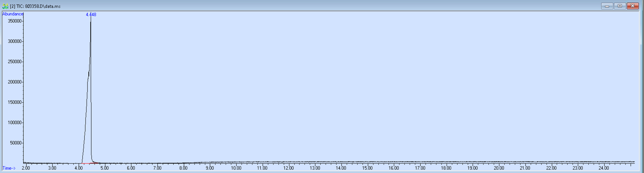Click the 3.00 time axis label
The height and width of the screenshot is (173, 644).
tap(52, 168)
